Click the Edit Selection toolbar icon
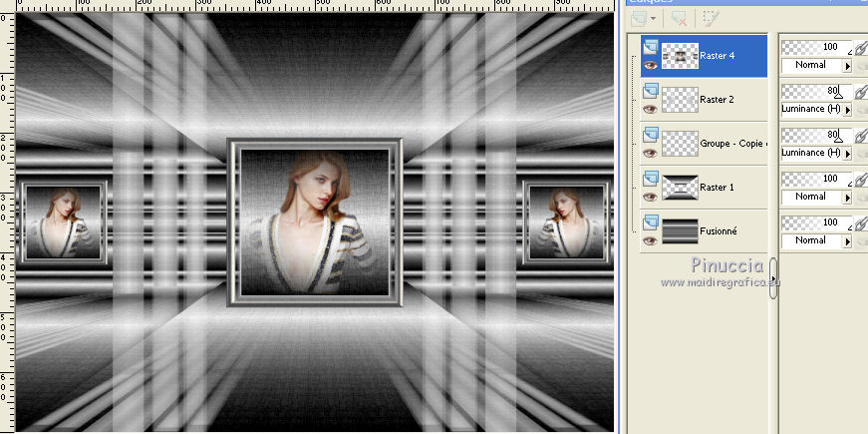Image resolution: width=868 pixels, height=434 pixels. tap(711, 18)
